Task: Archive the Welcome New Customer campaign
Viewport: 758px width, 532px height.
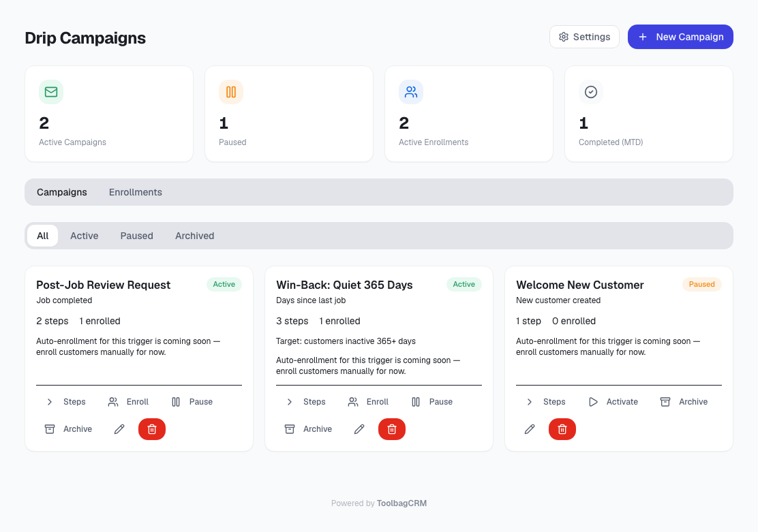Action: click(x=684, y=402)
